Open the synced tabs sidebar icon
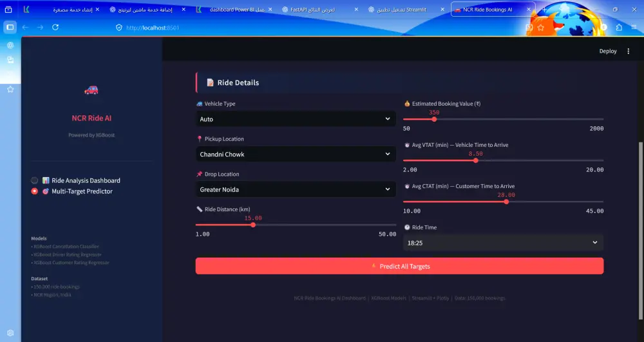644x342 pixels. pos(10,60)
